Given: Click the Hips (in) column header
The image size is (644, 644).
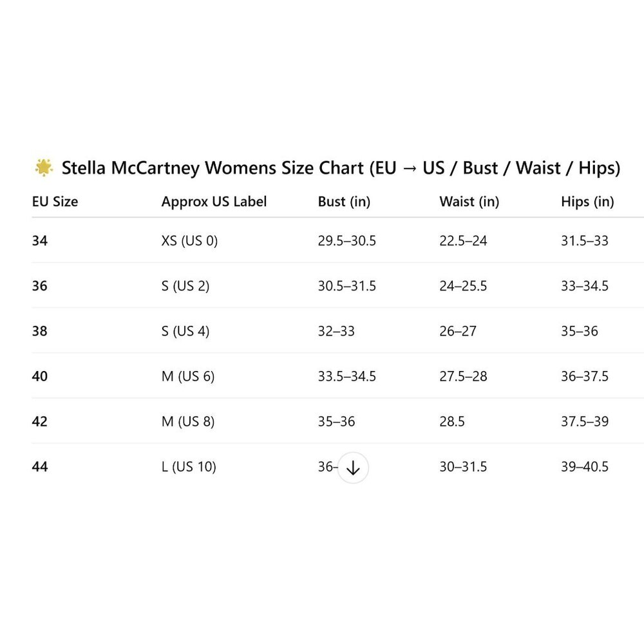Looking at the screenshot, I should [587, 202].
